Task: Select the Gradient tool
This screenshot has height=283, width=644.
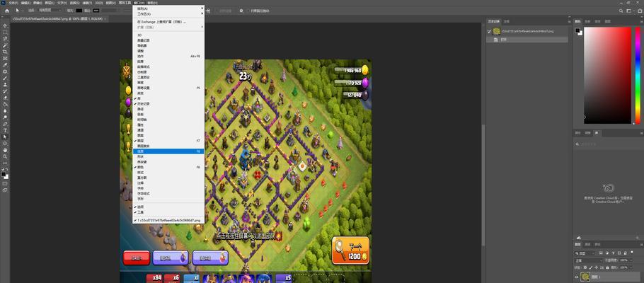Action: point(5,104)
